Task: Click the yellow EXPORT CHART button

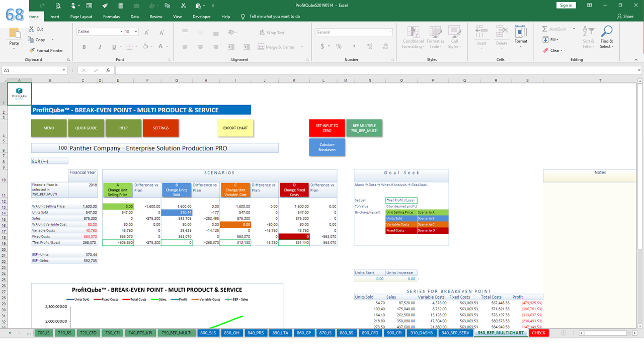Action: 235,128
